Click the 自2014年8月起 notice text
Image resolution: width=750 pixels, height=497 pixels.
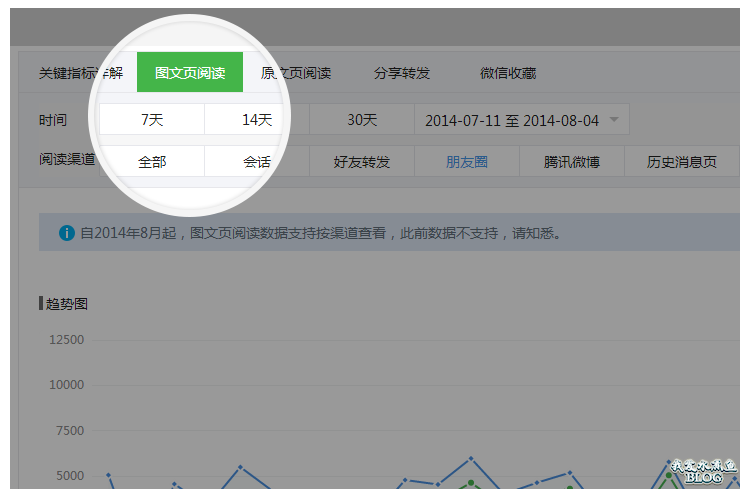[x=320, y=233]
